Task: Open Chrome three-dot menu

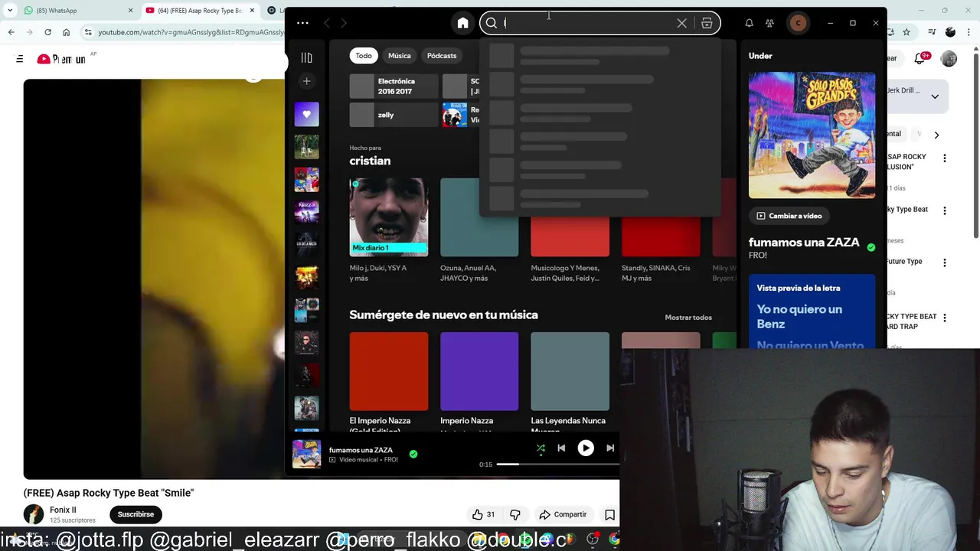Action: click(x=969, y=32)
